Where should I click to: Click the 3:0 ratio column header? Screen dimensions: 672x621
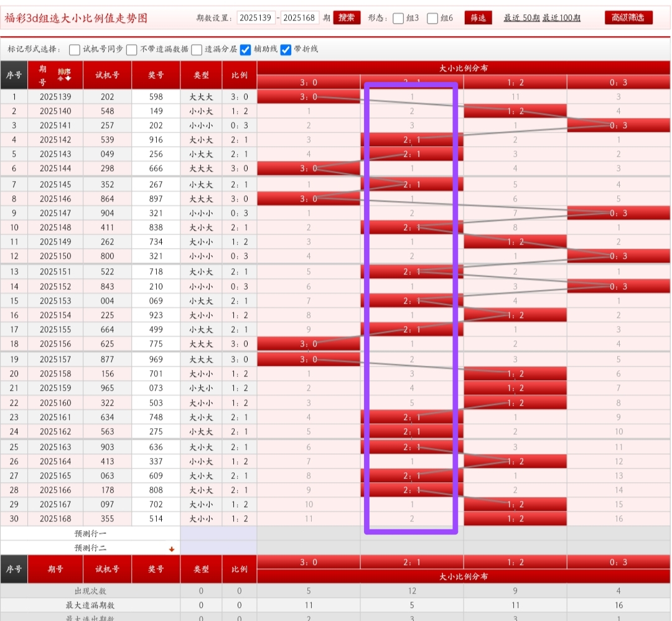tap(308, 82)
